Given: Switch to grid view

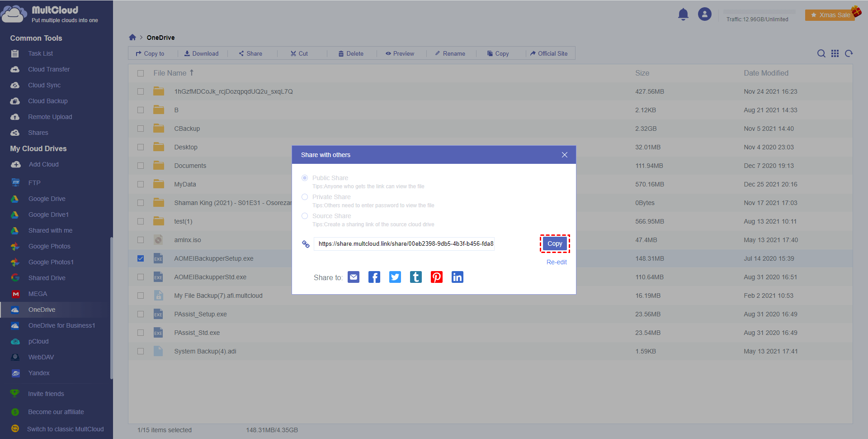Looking at the screenshot, I should pyautogui.click(x=835, y=53).
